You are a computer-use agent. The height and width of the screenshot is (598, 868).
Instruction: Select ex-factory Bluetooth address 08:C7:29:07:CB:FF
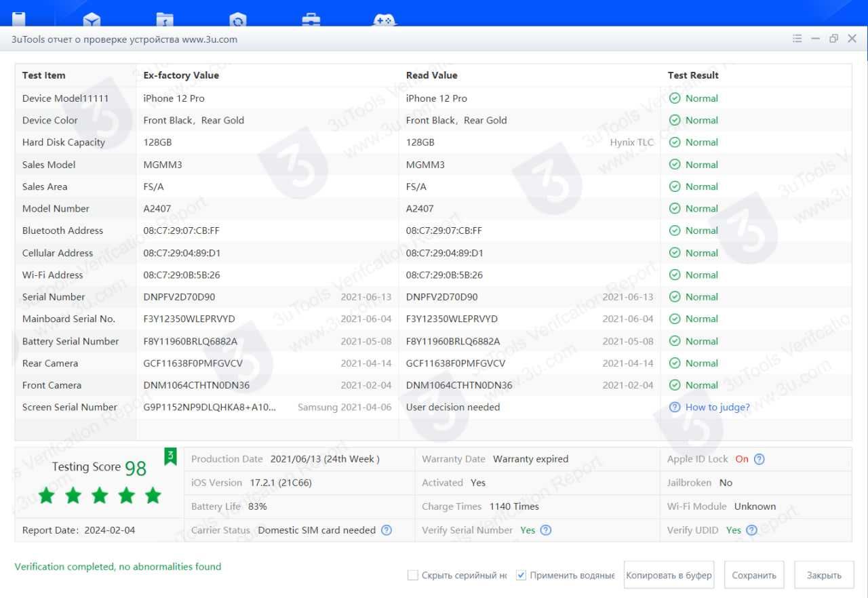click(181, 231)
